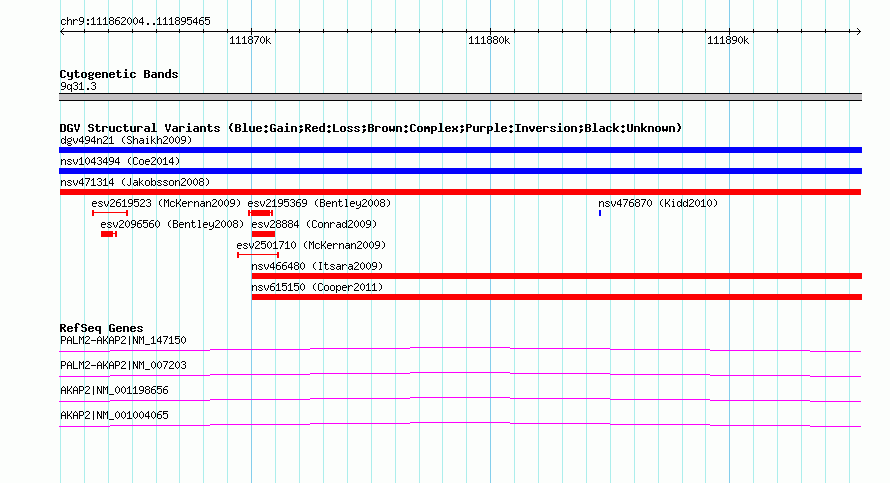Screen dimensions: 890x483
Task: Click the magenta NM_147150 transcript line
Action: [x=460, y=350]
